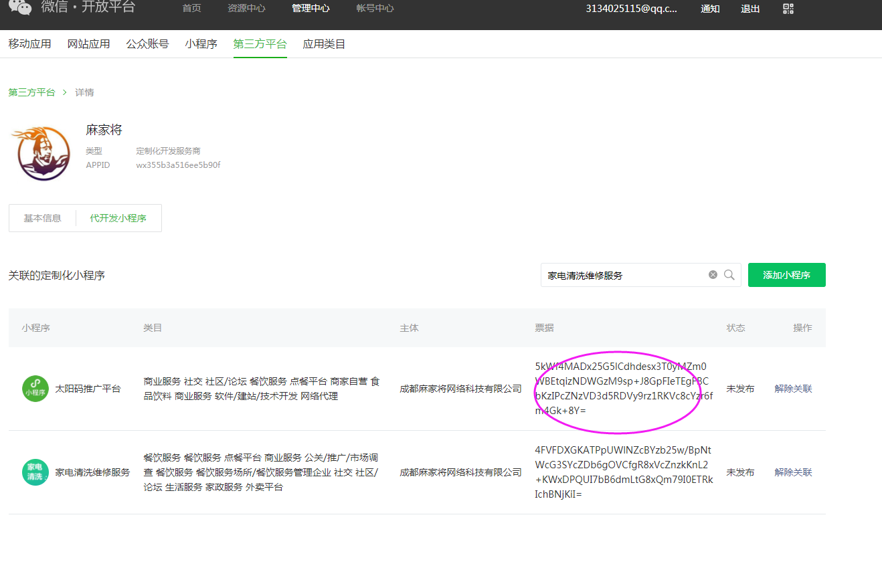Click 家电清洗维修服务 mini program icon
Image resolution: width=882 pixels, height=588 pixels.
click(x=35, y=472)
